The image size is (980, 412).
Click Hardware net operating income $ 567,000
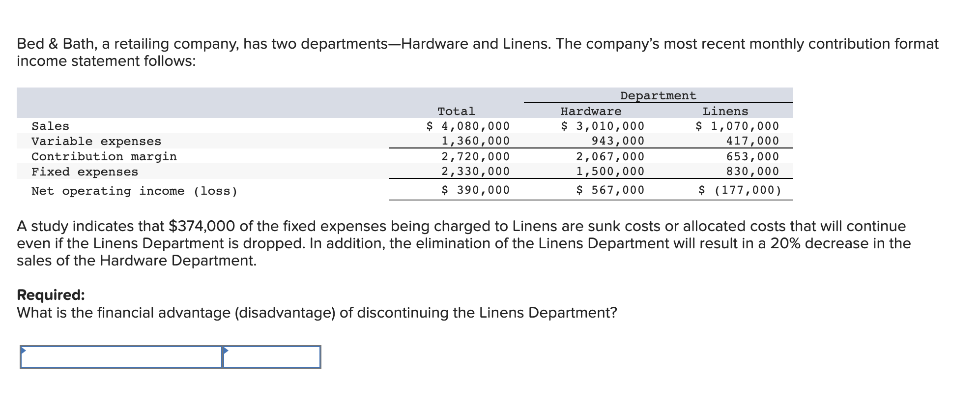pyautogui.click(x=610, y=190)
